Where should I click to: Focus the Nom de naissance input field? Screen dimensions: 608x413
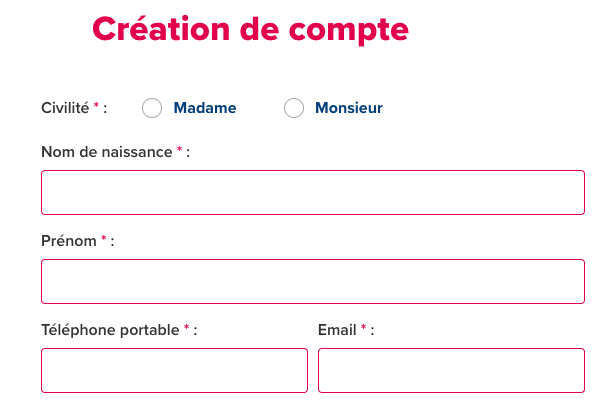tap(312, 192)
